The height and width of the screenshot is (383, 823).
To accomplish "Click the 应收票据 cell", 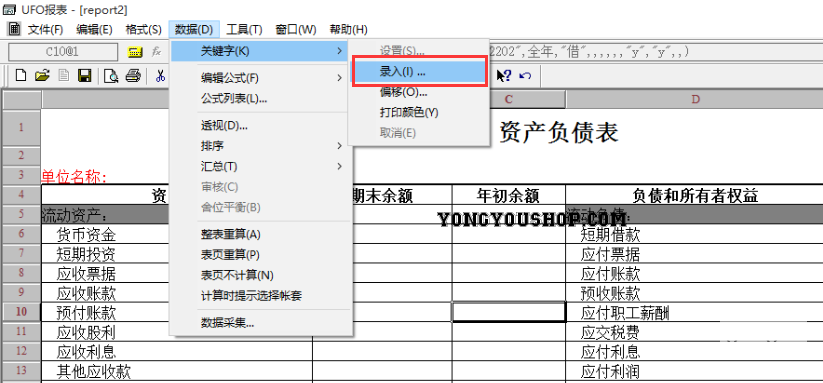I will pyautogui.click(x=86, y=273).
